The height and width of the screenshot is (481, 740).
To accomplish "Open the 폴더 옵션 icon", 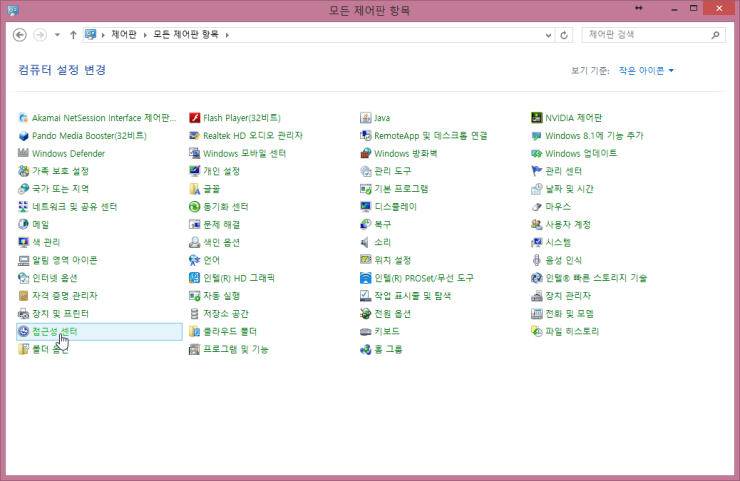I will point(23,349).
